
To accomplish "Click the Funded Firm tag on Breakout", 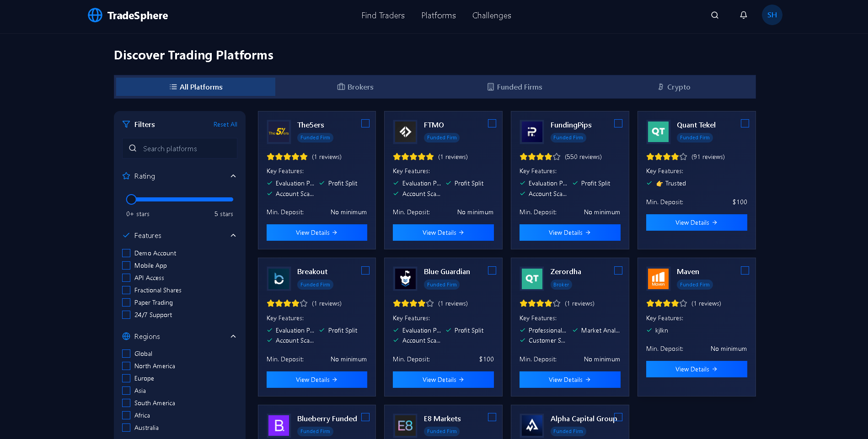I will tap(315, 285).
